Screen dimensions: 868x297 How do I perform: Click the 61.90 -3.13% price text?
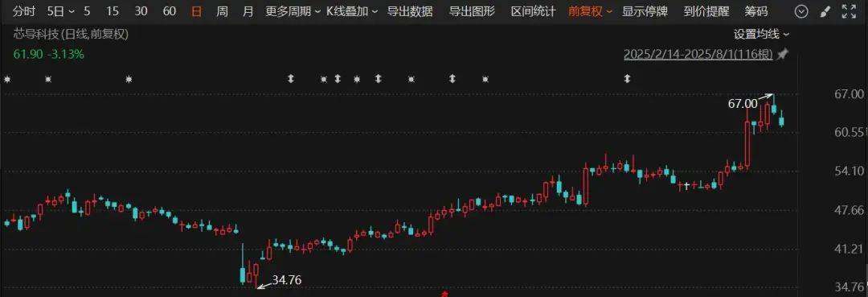(49, 54)
